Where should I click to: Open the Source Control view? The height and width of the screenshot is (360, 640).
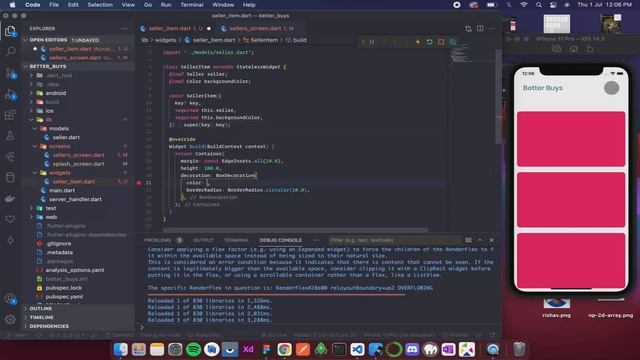pos(10,73)
